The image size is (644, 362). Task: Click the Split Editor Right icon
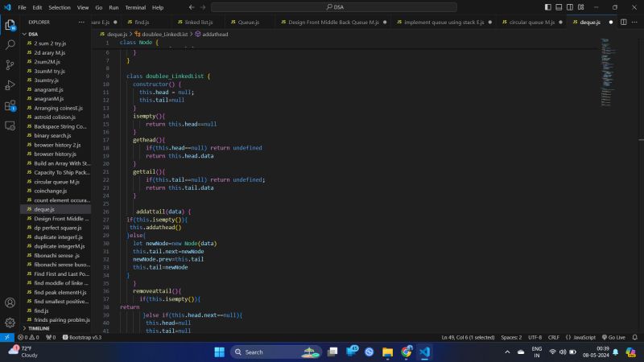point(623,23)
